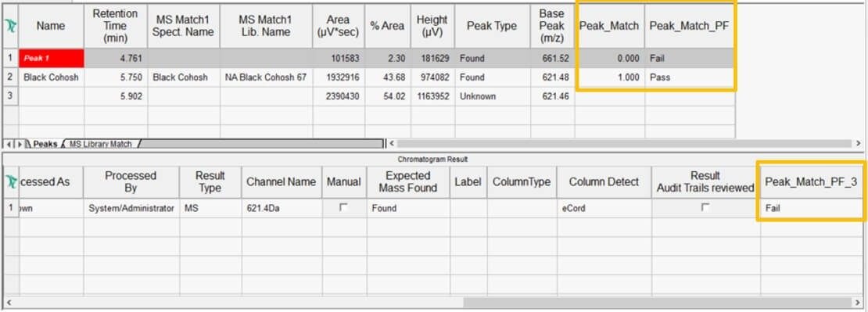868x312 pixels.
Task: Select peaks row 3 header
Action: pyautogui.click(x=10, y=96)
